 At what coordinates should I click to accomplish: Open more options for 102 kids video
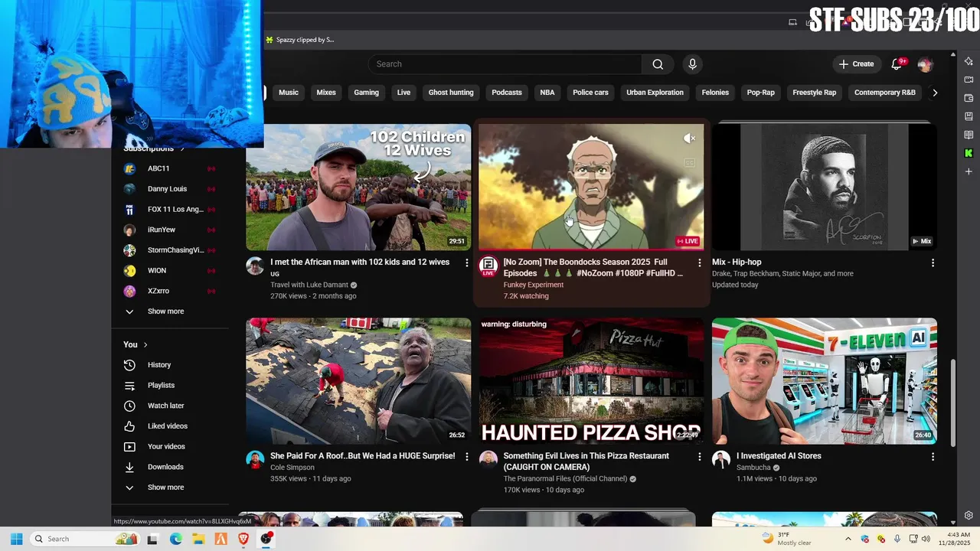pyautogui.click(x=466, y=262)
